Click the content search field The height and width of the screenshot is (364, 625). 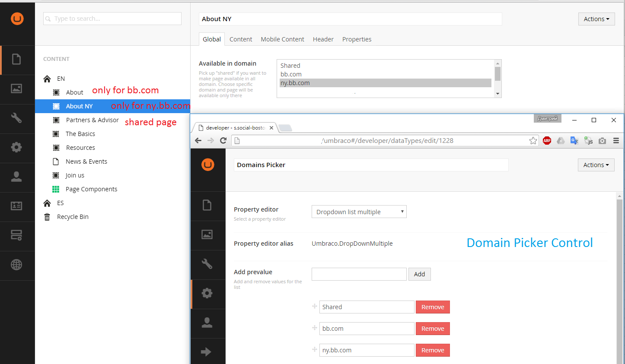coord(112,19)
